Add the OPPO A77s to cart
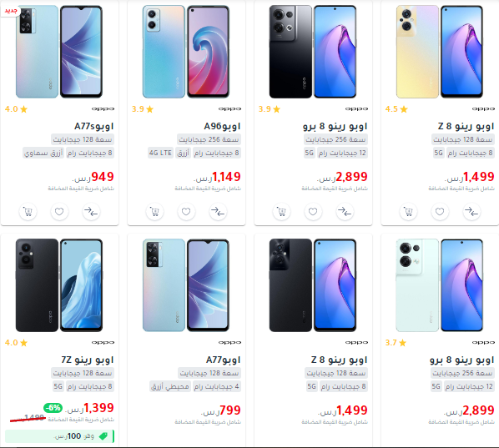Image resolution: width=499 pixels, height=448 pixels. point(28,212)
